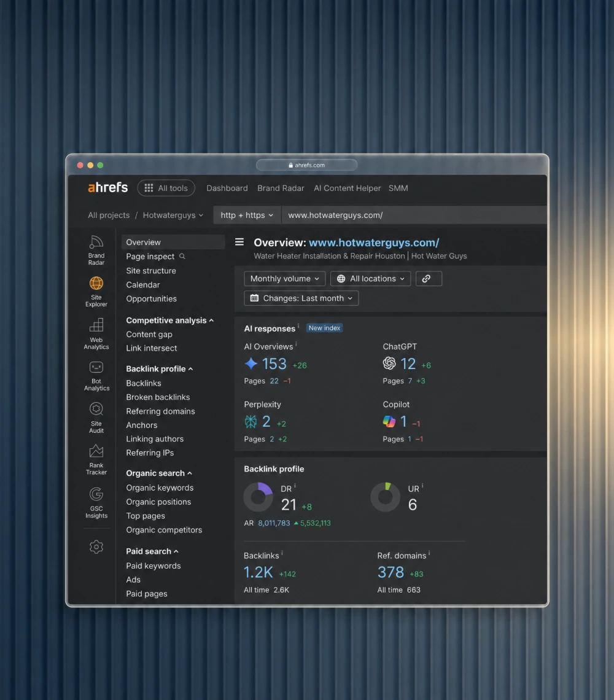Click info icon next to Backlinks metric
The image size is (614, 700).
coord(282,553)
